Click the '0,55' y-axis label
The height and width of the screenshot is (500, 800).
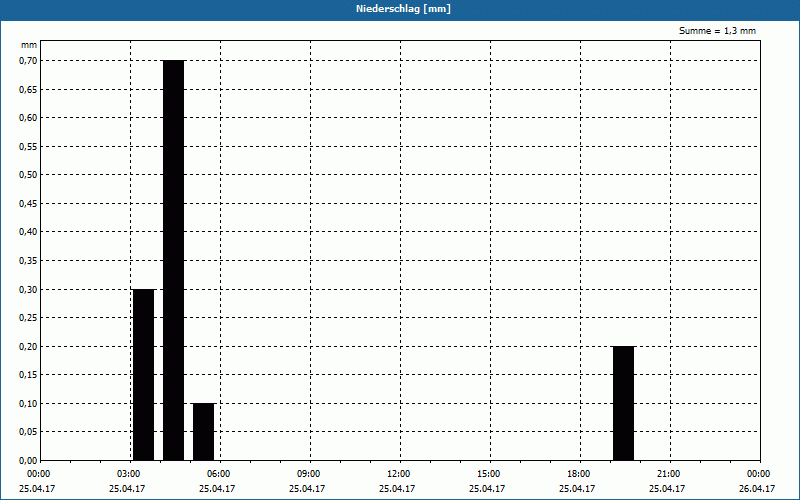tap(28, 146)
